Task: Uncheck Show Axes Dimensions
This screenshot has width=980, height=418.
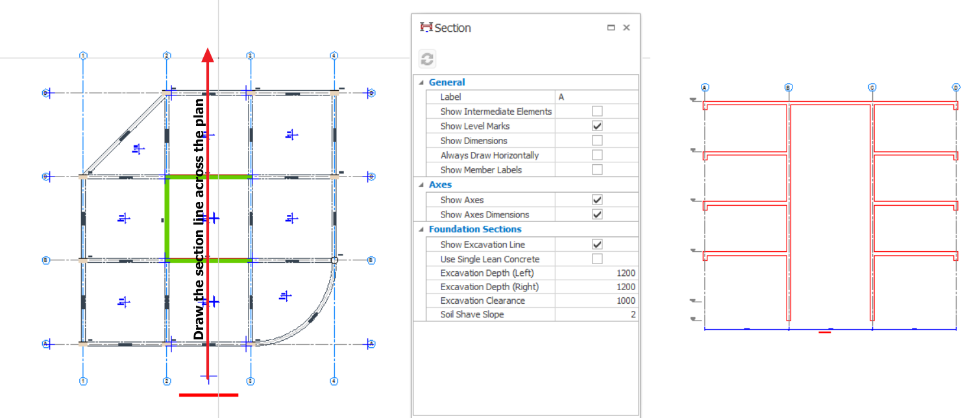Action: (x=597, y=214)
